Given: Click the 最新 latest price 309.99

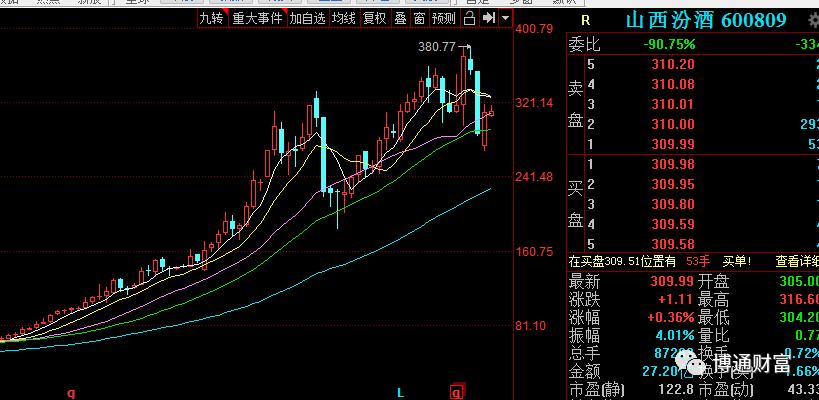Looking at the screenshot, I should (672, 282).
